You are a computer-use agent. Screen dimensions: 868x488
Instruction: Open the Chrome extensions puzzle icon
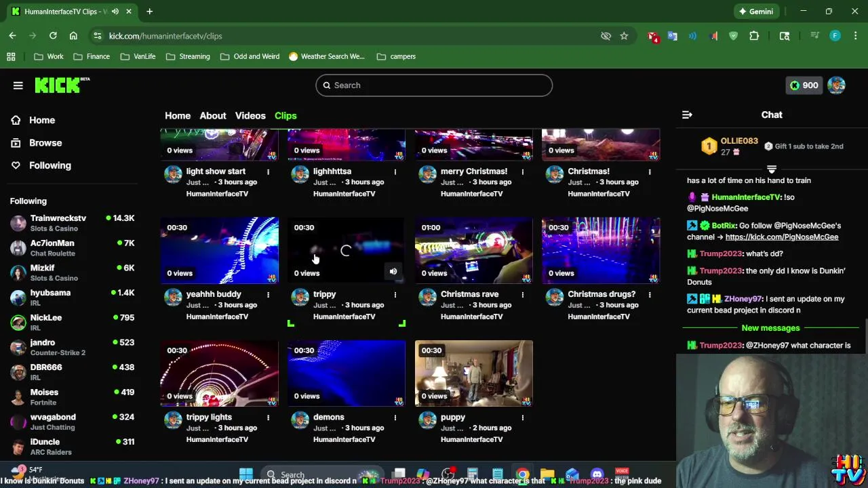tap(754, 36)
